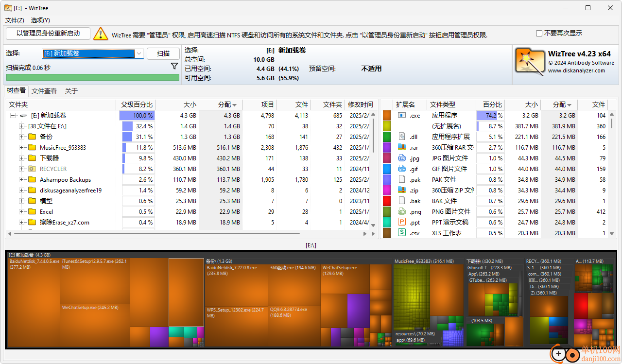The width and height of the screenshot is (622, 364).
Task: Click the 扫描 button
Action: 163,53
